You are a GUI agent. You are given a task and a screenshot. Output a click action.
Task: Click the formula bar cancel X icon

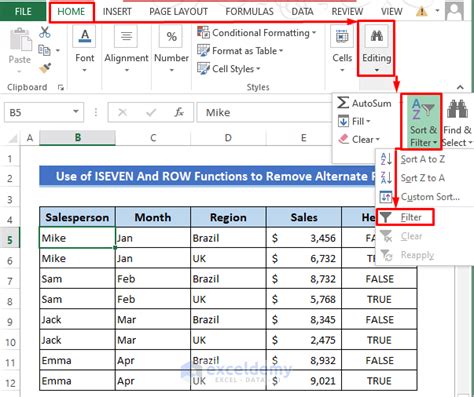click(122, 112)
